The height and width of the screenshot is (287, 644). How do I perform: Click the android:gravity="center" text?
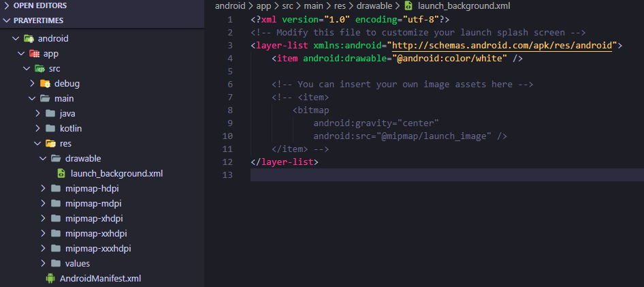tap(376, 123)
